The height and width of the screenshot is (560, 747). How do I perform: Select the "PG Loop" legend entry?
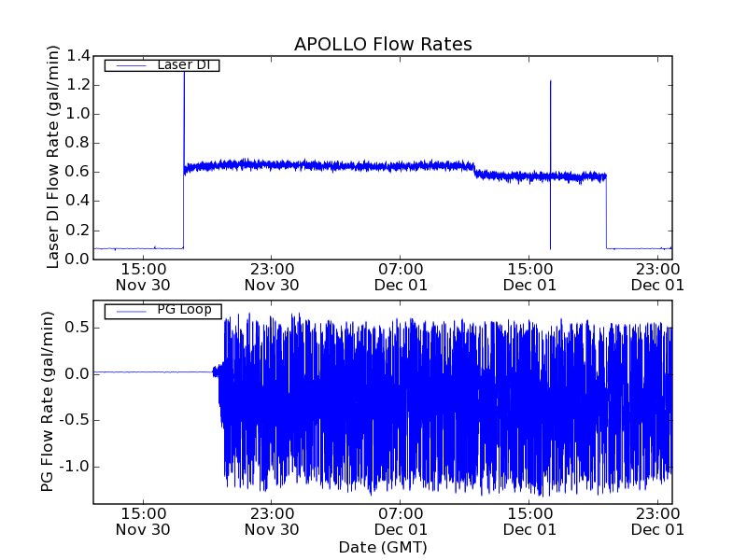pos(162,311)
